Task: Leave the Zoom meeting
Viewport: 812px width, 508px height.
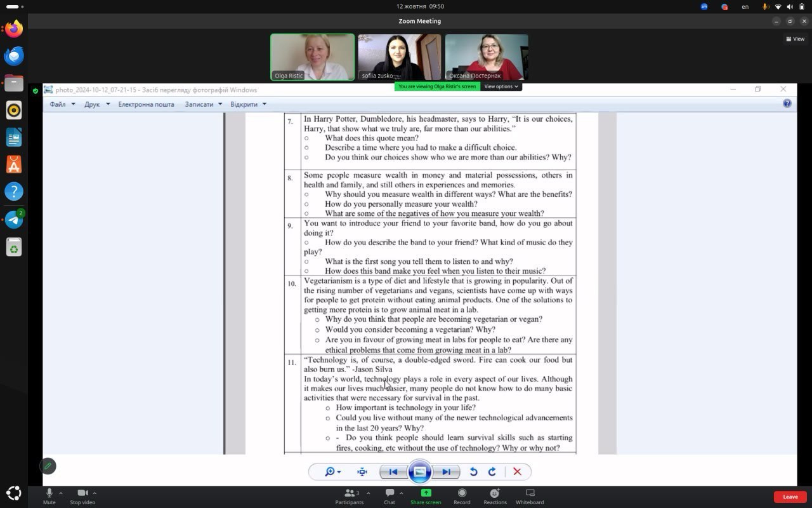Action: coord(790,497)
